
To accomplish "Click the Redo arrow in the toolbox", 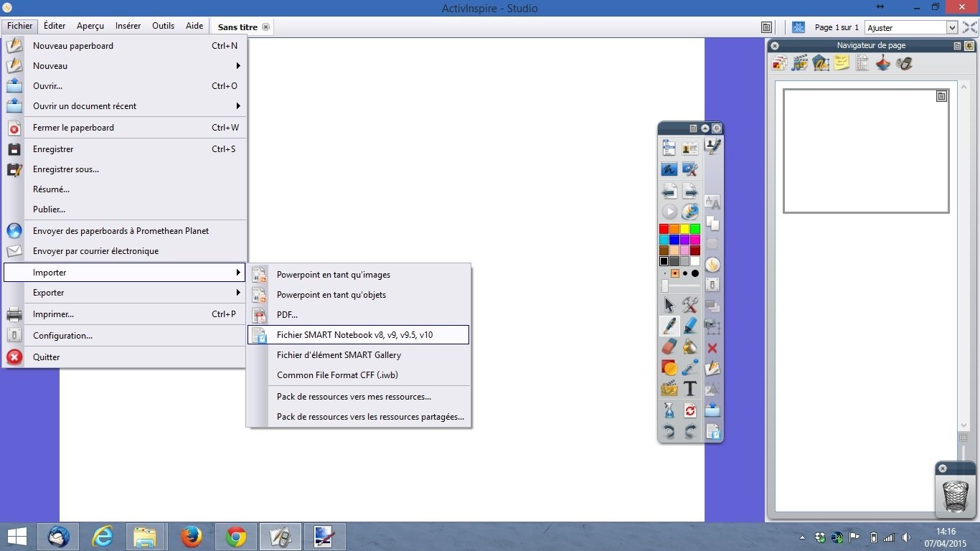I will [x=690, y=431].
